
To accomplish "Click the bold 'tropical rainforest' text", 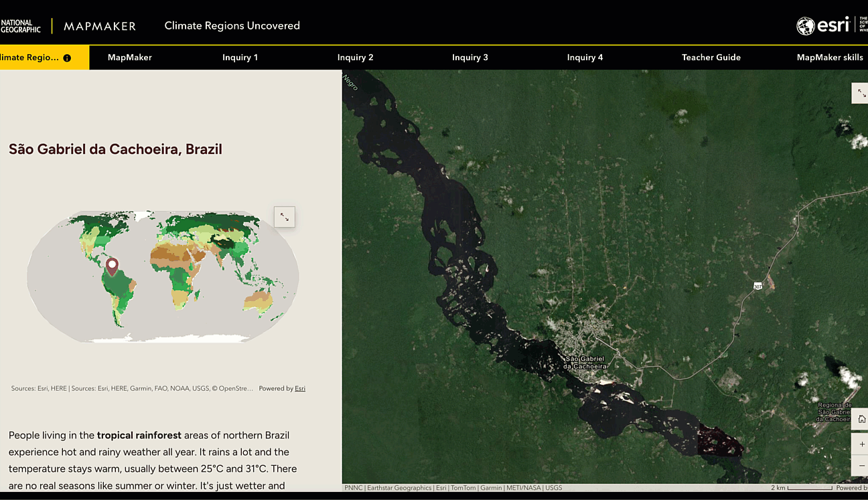I will pyautogui.click(x=139, y=435).
